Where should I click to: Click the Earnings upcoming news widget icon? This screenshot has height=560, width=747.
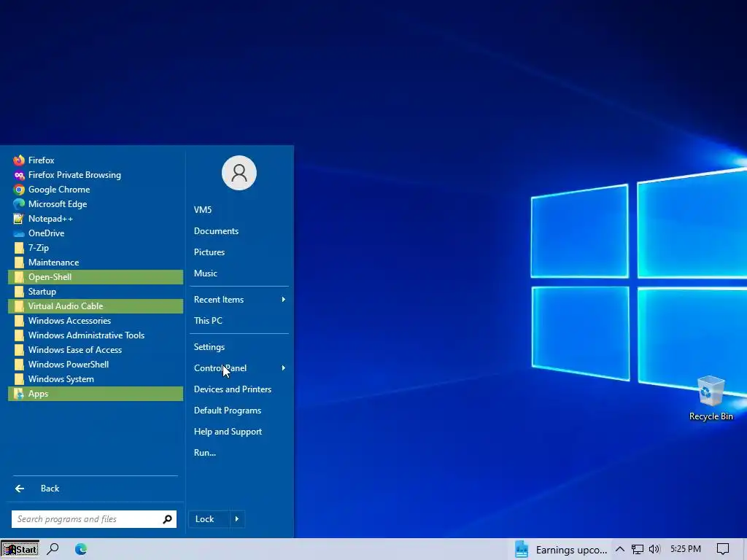[522, 549]
